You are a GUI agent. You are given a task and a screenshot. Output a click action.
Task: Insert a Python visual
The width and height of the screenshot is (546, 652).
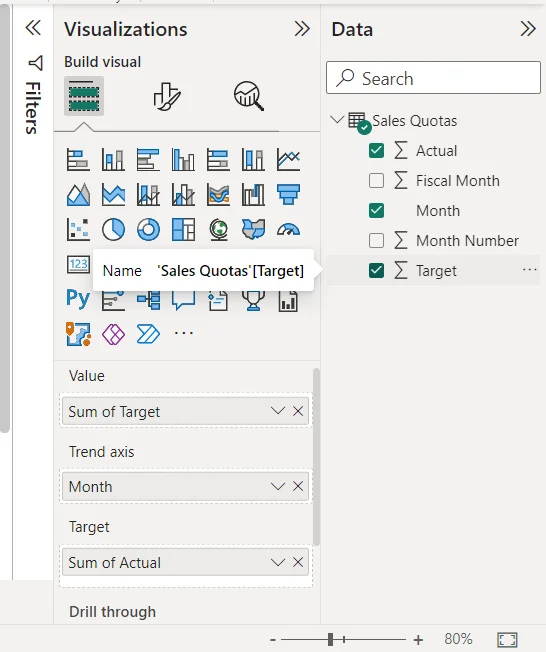point(78,299)
